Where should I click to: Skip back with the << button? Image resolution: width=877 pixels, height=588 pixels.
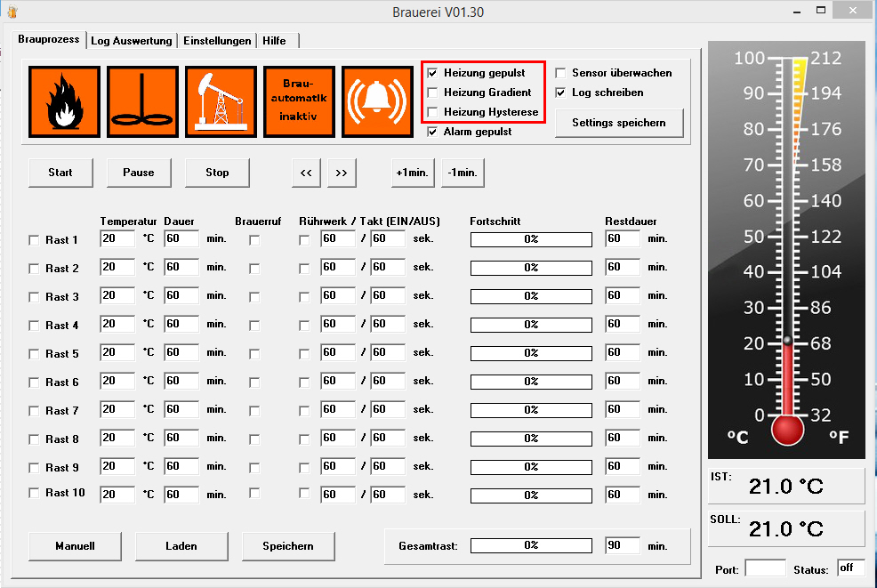[306, 173]
